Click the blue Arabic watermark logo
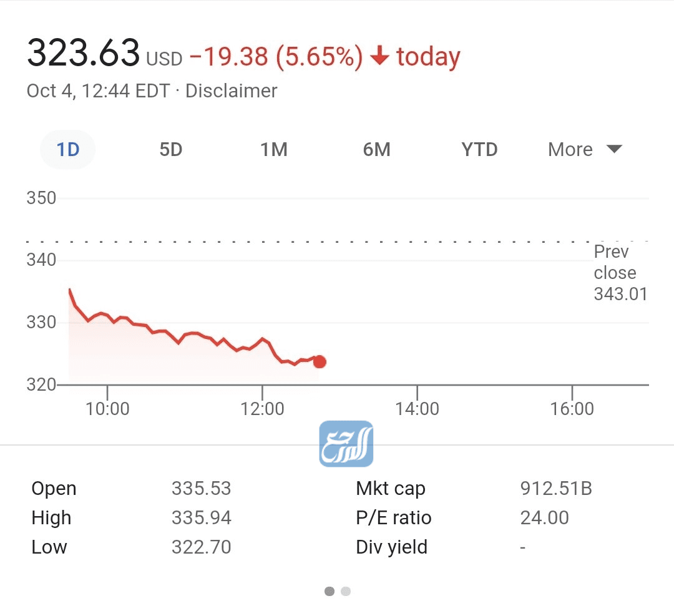Screen dimensions: 674x616 346,444
